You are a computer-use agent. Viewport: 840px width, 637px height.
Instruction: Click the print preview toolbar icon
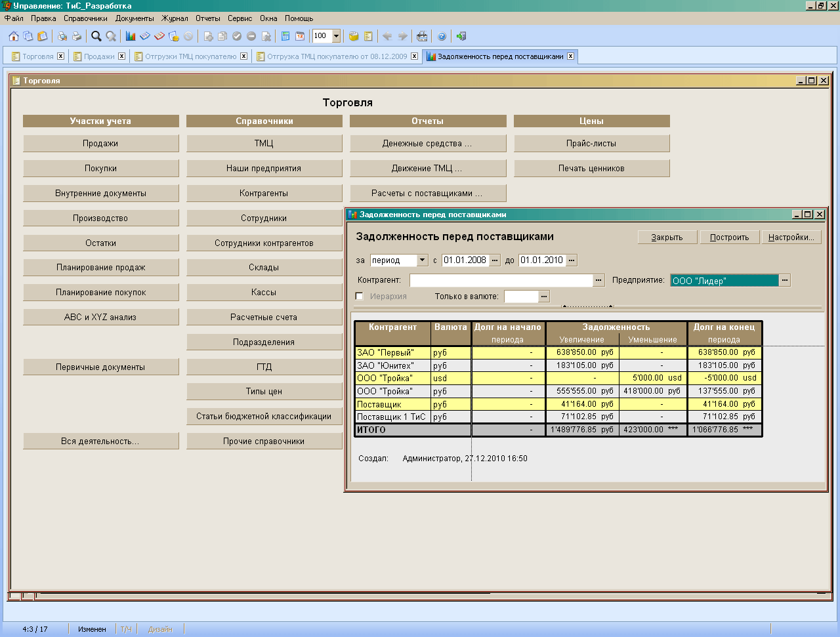[62, 36]
